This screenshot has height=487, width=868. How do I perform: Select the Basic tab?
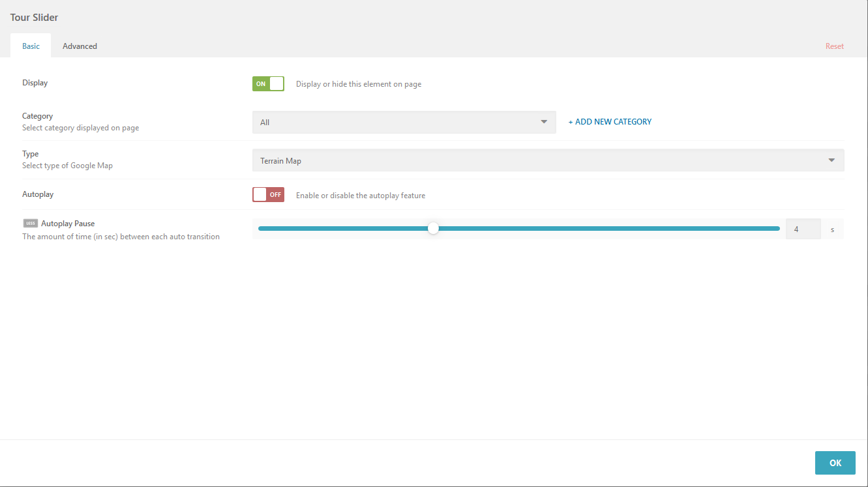point(31,46)
